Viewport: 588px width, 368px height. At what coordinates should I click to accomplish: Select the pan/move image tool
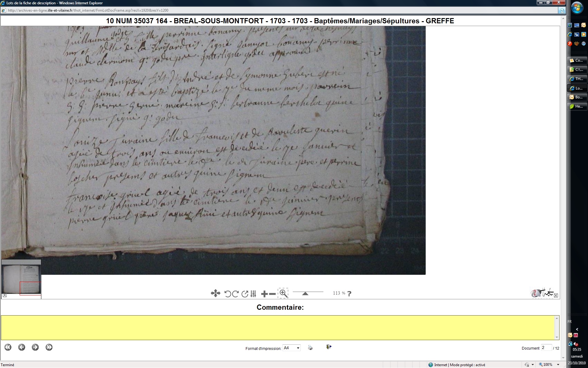pyautogui.click(x=215, y=293)
